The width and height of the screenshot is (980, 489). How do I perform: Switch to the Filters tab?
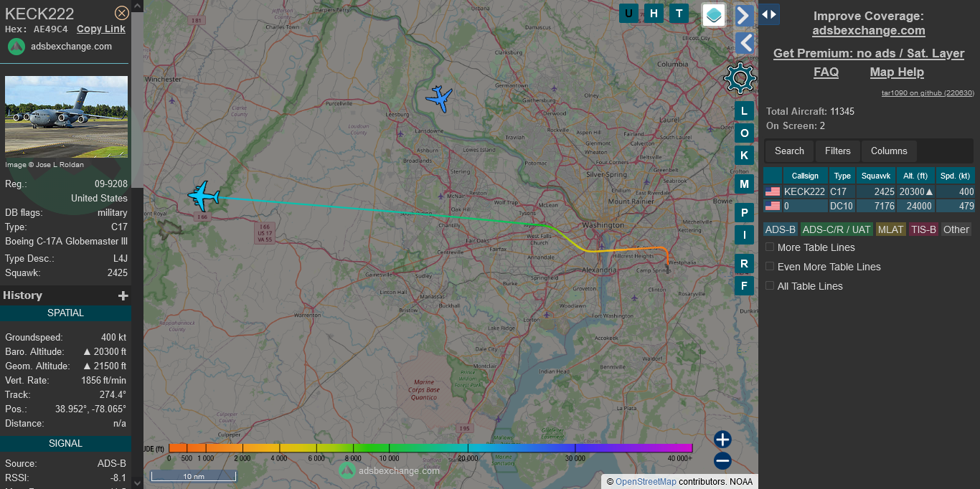(837, 151)
